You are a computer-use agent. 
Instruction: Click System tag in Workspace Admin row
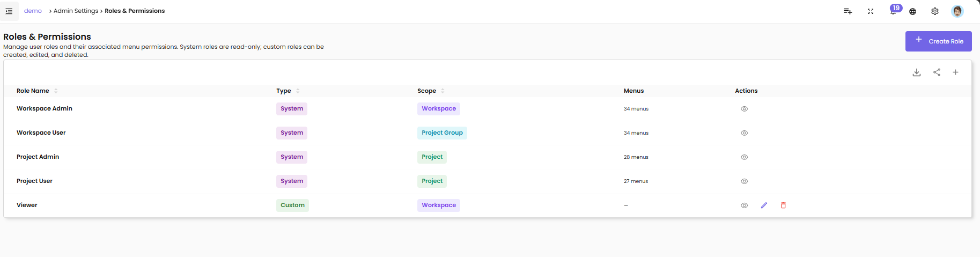(292, 109)
